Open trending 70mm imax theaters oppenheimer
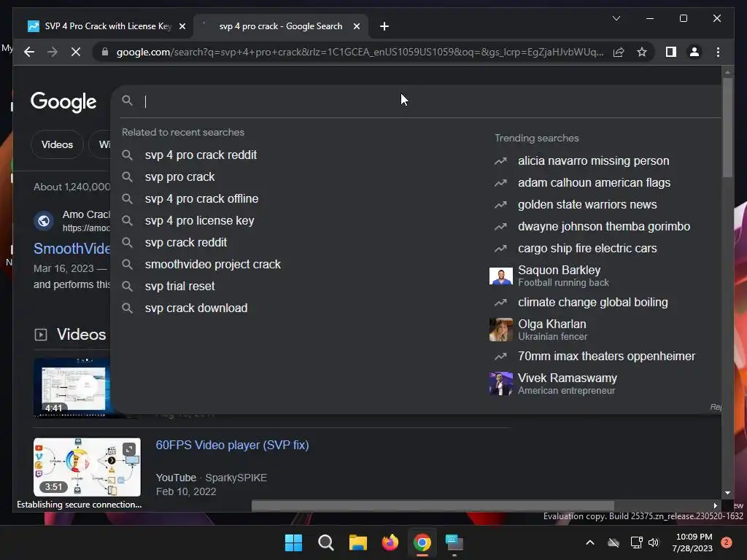This screenshot has height=560, width=747. (606, 356)
